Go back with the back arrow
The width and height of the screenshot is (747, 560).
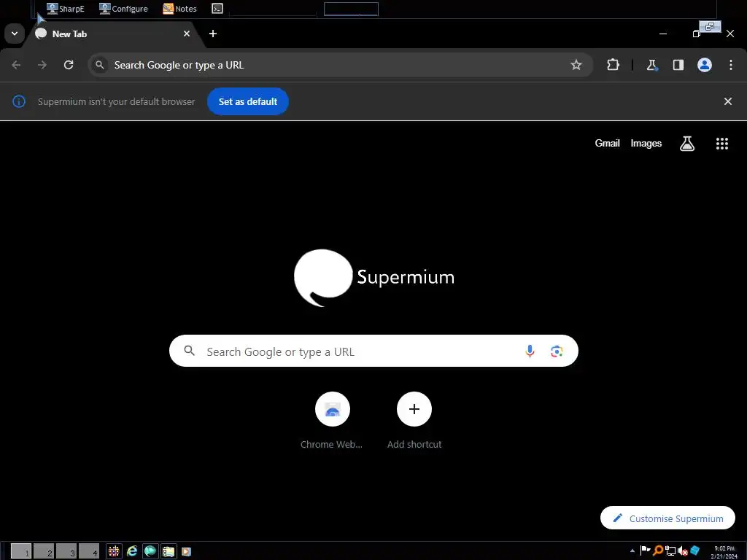(x=16, y=65)
